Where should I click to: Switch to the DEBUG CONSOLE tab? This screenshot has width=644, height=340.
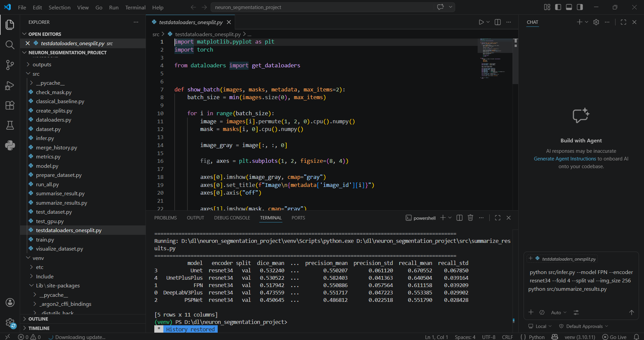(x=232, y=218)
